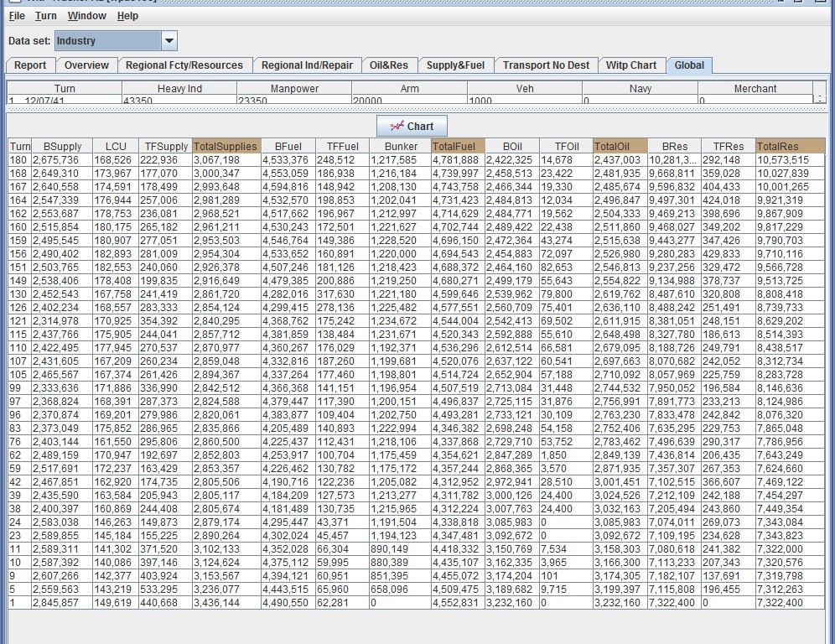835x644 pixels.
Task: Click the BSupply column header
Action: 62,147
